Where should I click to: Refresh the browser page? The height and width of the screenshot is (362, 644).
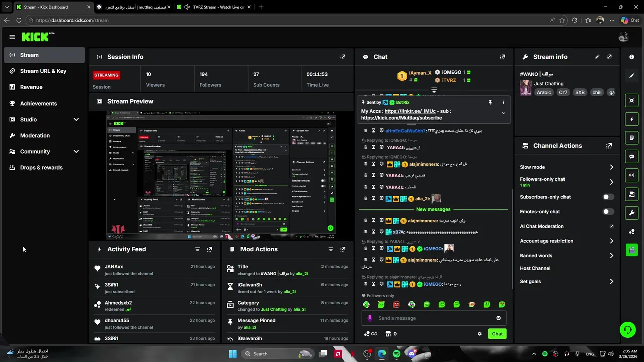point(19,20)
